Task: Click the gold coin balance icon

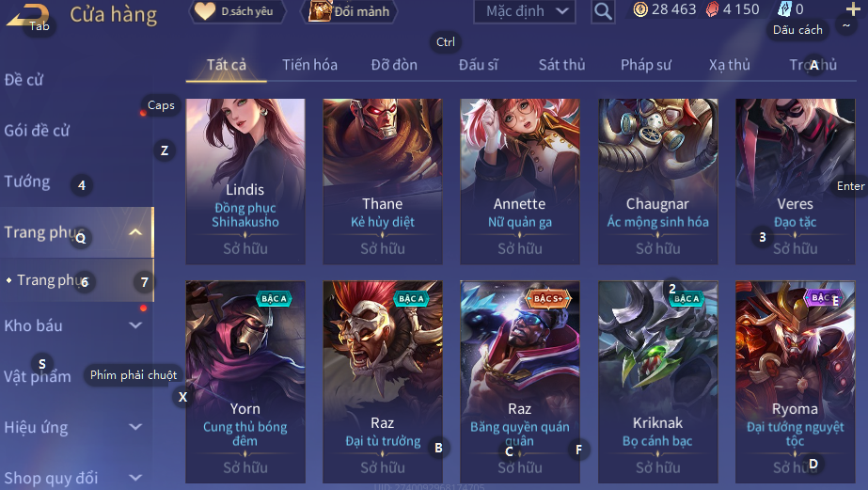Action: click(x=639, y=9)
